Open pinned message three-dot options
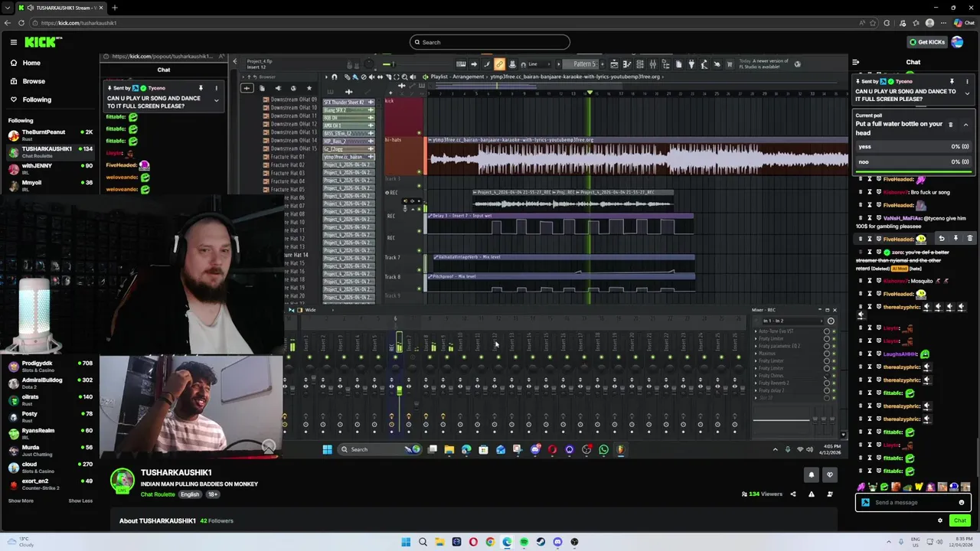Viewport: 980px width, 551px height. coord(967,81)
